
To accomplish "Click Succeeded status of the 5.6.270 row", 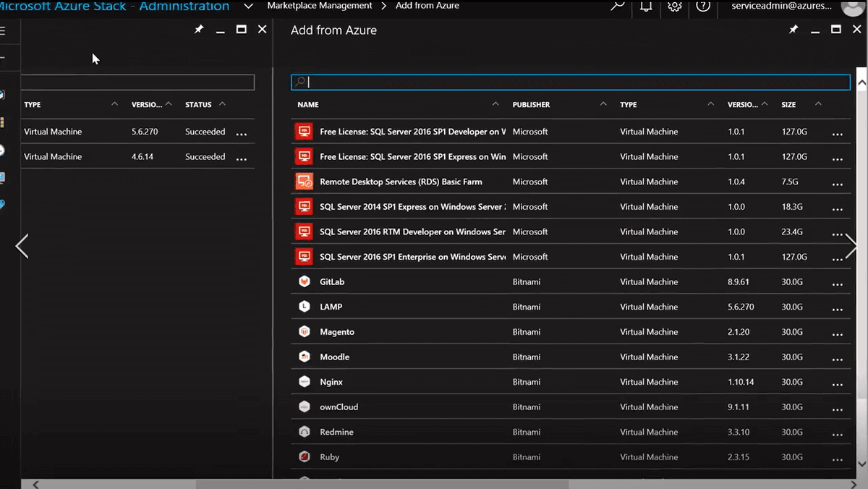I will pos(205,132).
